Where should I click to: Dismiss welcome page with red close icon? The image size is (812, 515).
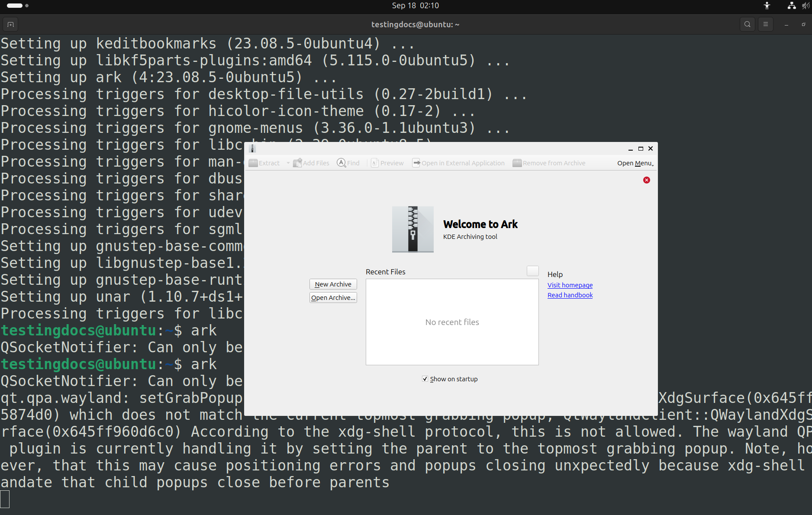[647, 180]
